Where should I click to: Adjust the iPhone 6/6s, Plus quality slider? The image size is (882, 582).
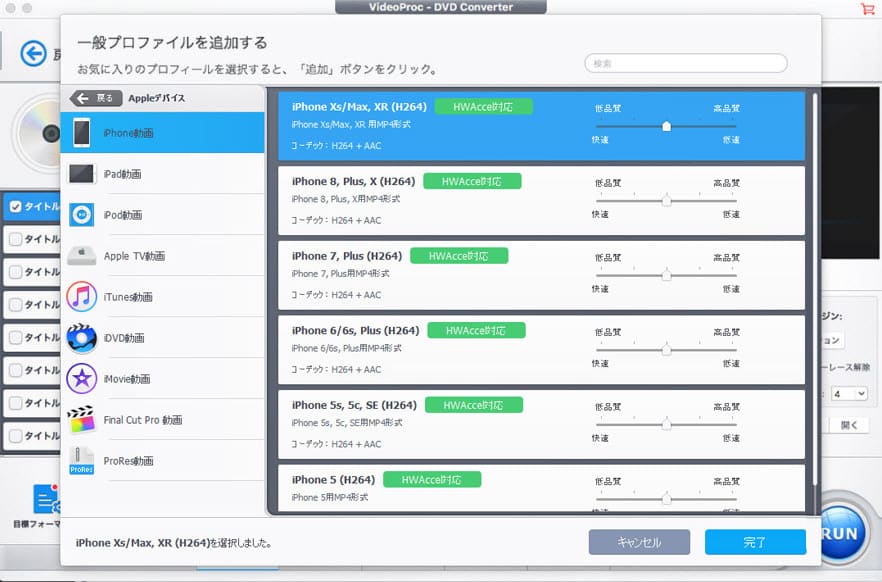666,350
